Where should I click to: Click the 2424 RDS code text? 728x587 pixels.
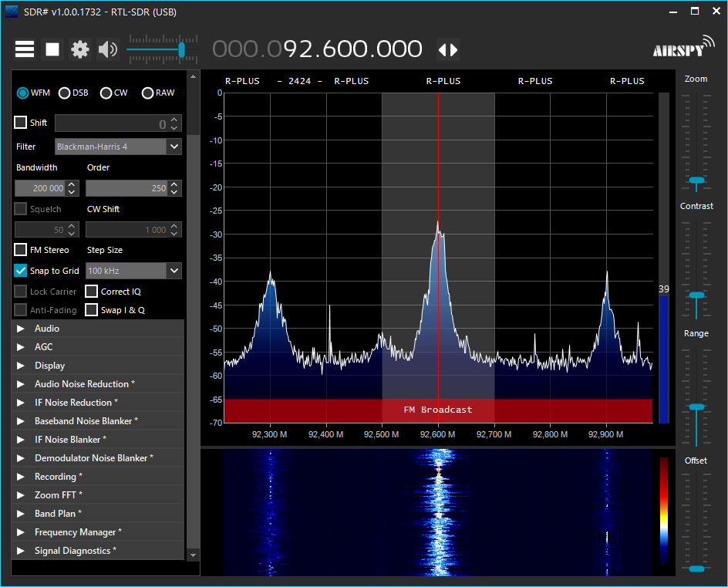click(x=299, y=81)
